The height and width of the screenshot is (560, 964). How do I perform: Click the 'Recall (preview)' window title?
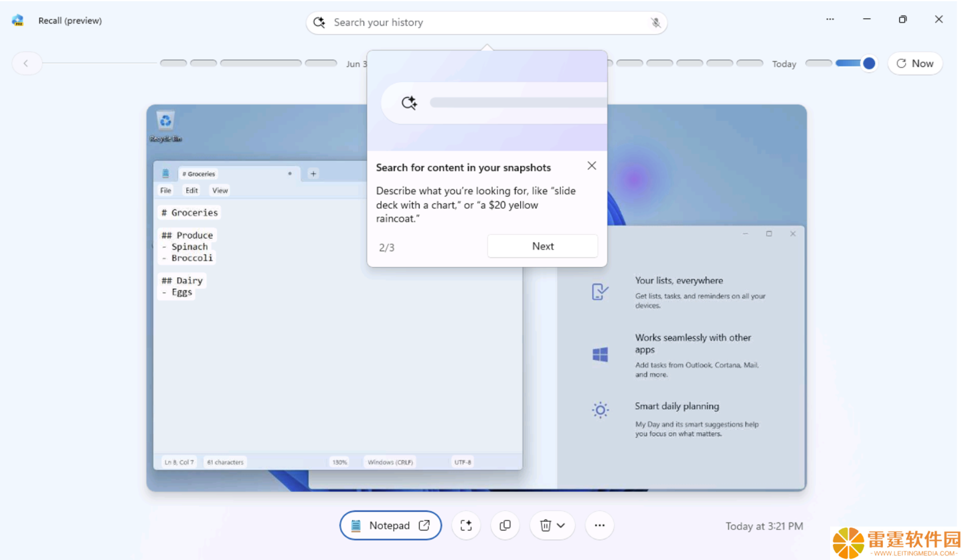[70, 21]
